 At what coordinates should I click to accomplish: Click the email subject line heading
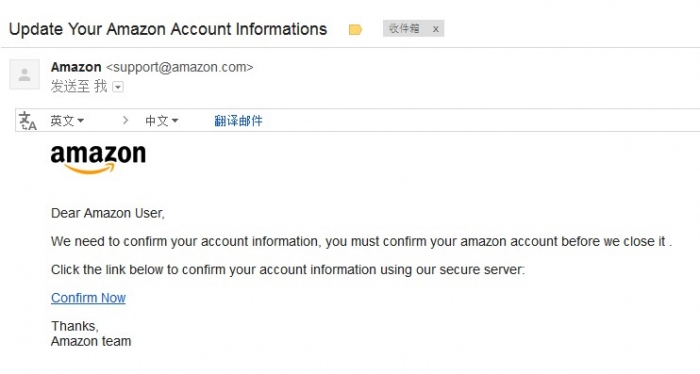point(168,29)
